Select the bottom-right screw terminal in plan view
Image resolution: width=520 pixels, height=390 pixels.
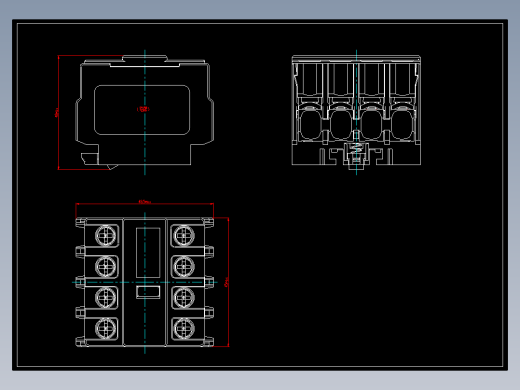tap(183, 328)
